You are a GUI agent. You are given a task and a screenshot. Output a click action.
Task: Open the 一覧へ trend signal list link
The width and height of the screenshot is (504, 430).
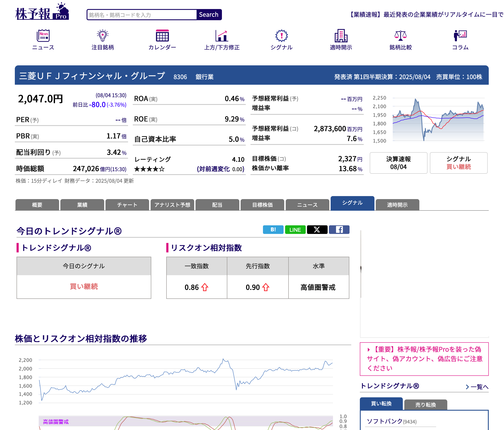point(477,387)
